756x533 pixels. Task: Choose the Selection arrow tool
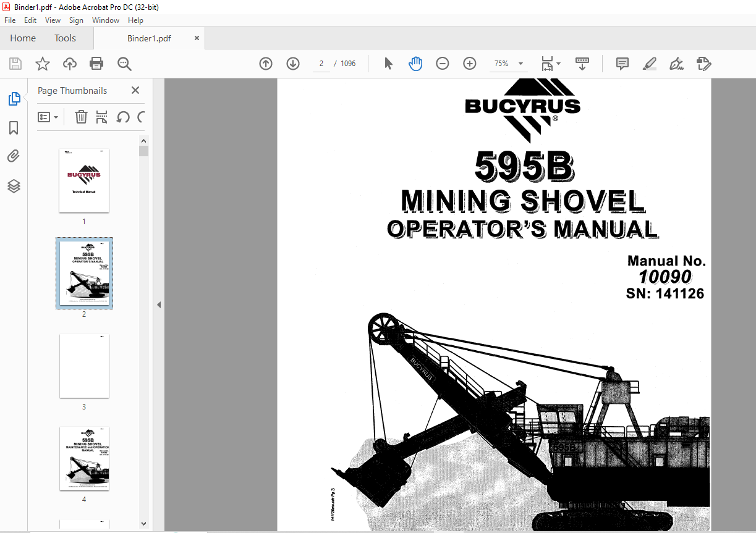(388, 64)
